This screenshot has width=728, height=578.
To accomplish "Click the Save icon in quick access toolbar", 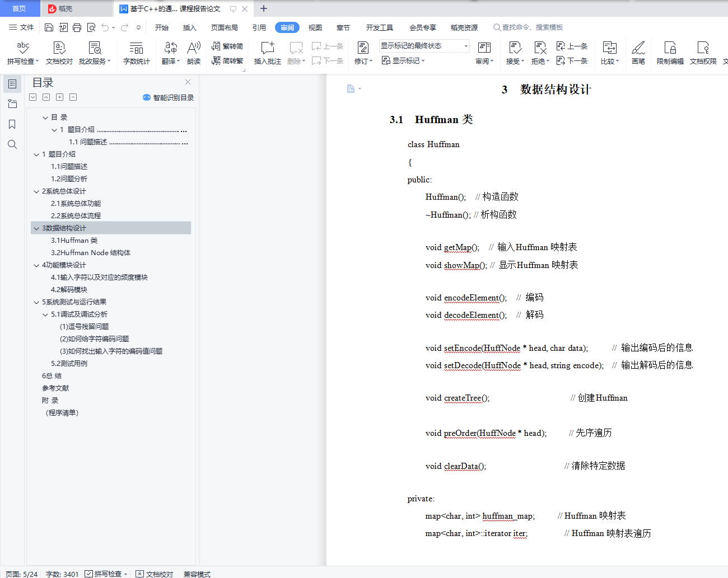I will [x=49, y=27].
